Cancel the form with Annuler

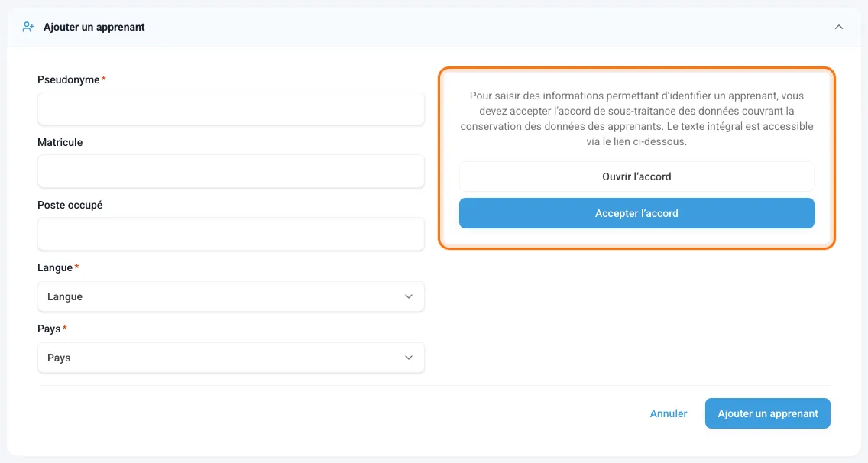point(668,413)
